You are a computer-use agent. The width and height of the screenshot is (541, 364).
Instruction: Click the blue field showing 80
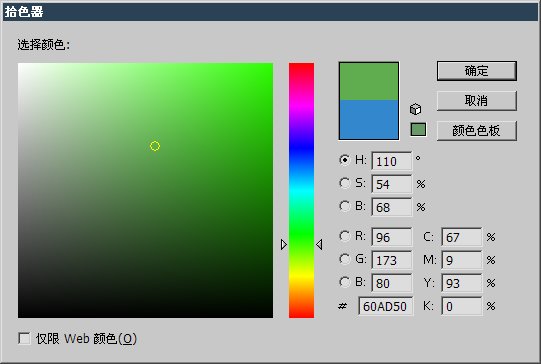[x=392, y=283]
